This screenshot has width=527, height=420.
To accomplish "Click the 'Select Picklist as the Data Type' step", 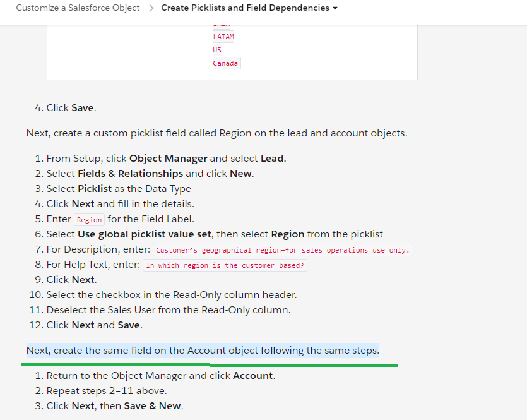I will click(119, 189).
